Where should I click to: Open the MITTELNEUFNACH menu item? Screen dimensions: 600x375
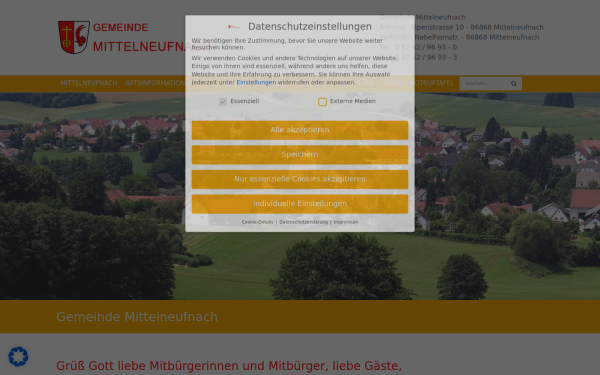(x=89, y=83)
